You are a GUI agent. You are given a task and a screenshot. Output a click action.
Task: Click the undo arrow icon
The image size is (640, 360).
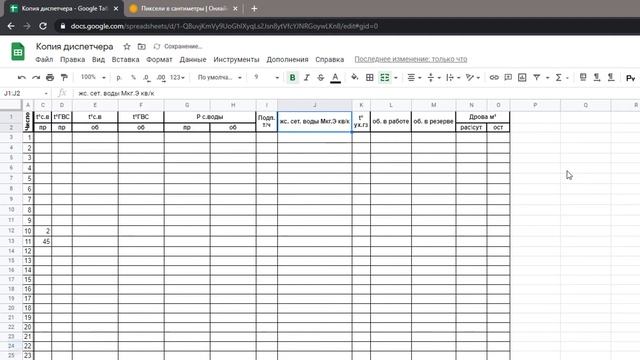[x=22, y=78]
